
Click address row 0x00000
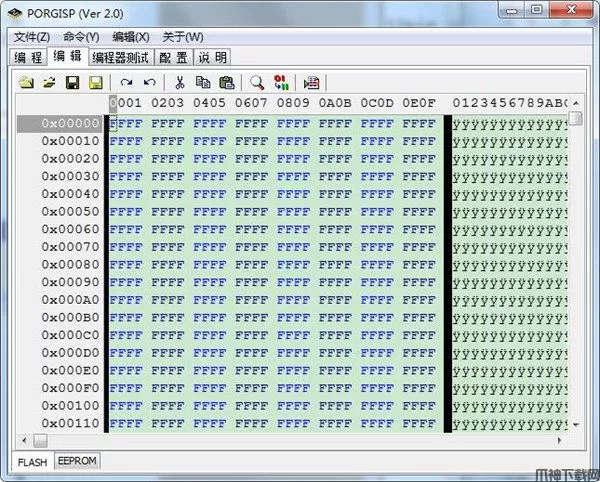click(60, 124)
